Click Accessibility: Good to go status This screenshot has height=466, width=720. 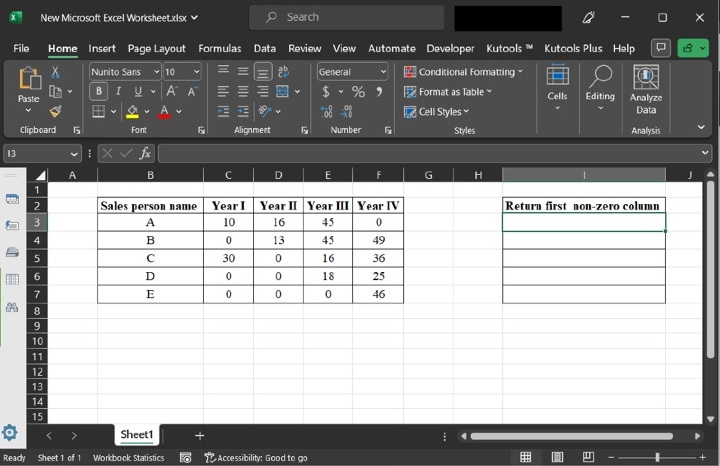[255, 458]
